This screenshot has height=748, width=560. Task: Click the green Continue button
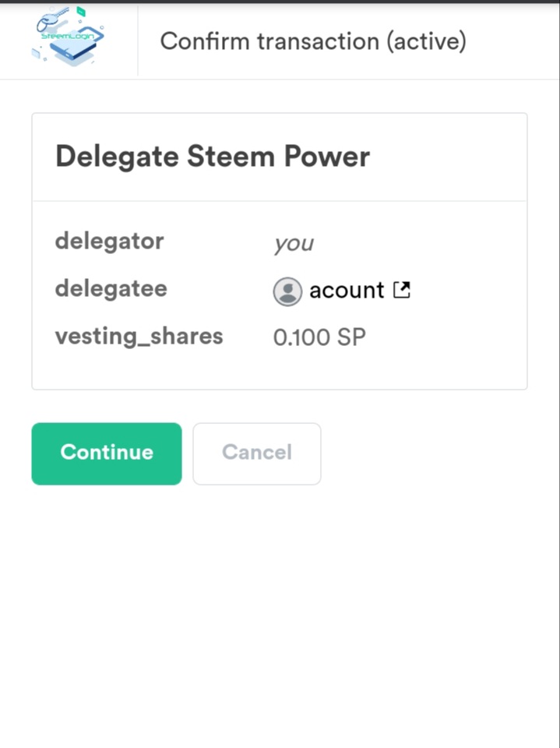click(x=107, y=453)
